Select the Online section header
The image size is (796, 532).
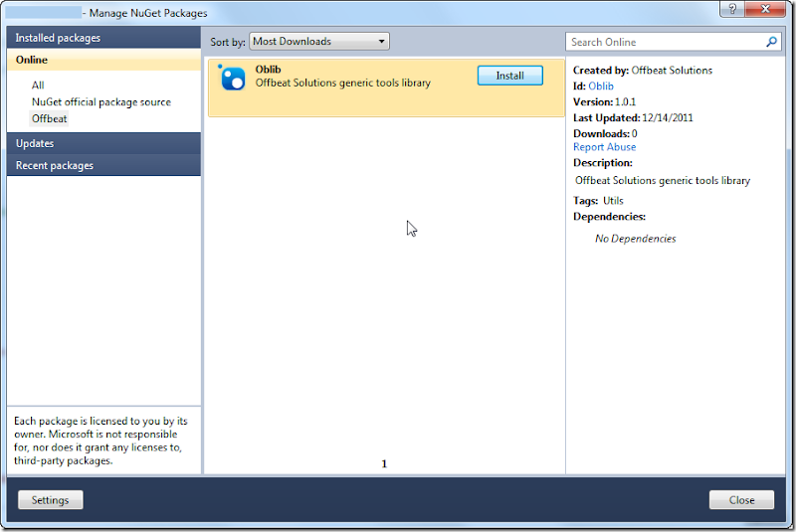(x=104, y=60)
